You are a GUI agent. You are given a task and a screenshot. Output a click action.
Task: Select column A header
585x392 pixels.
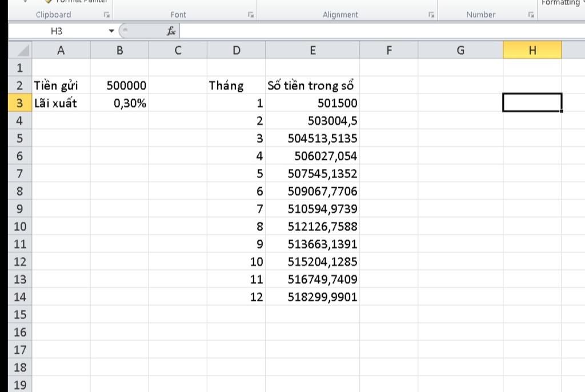tap(61, 50)
